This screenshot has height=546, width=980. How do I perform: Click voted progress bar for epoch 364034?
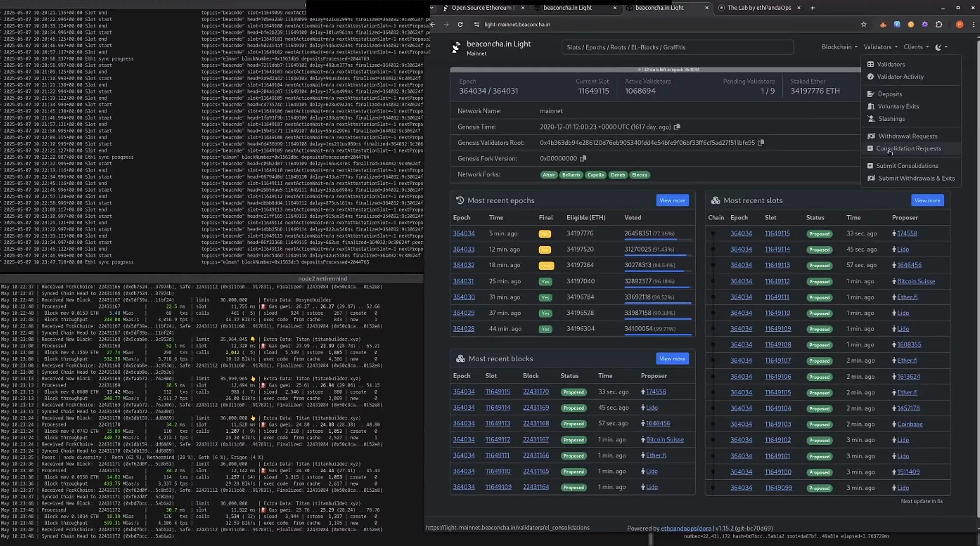click(658, 239)
